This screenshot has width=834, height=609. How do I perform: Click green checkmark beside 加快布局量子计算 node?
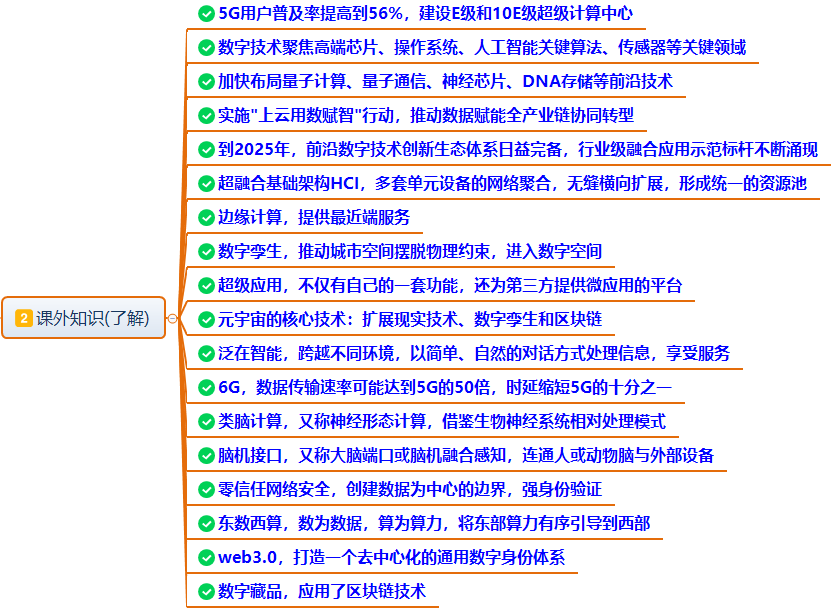[206, 82]
